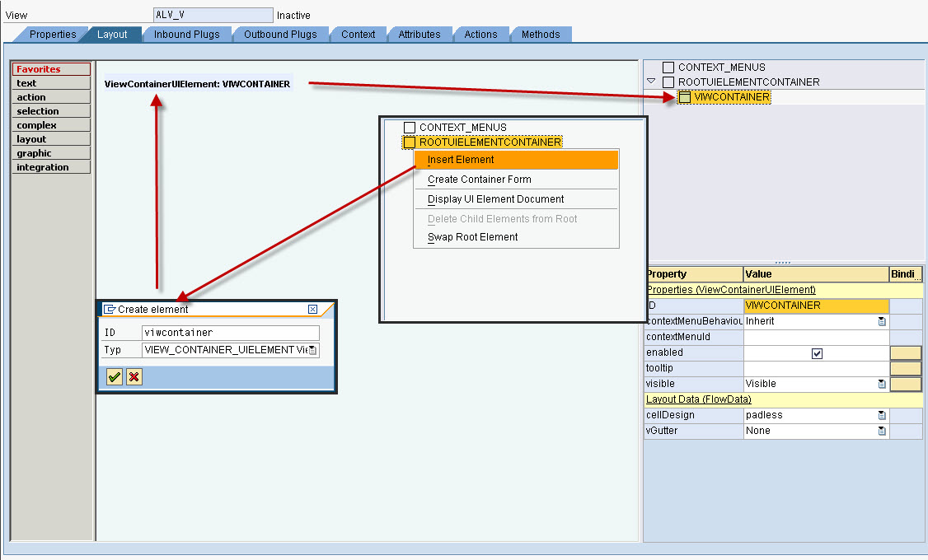
Task: Open value help for the Typ field
Action: click(x=313, y=349)
